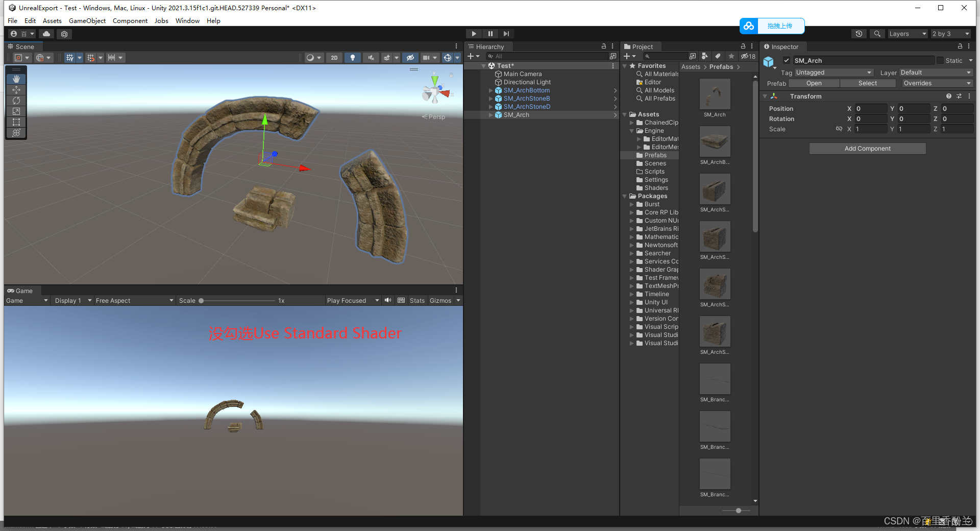
Task: Search by type in Project panel
Action: pos(704,56)
